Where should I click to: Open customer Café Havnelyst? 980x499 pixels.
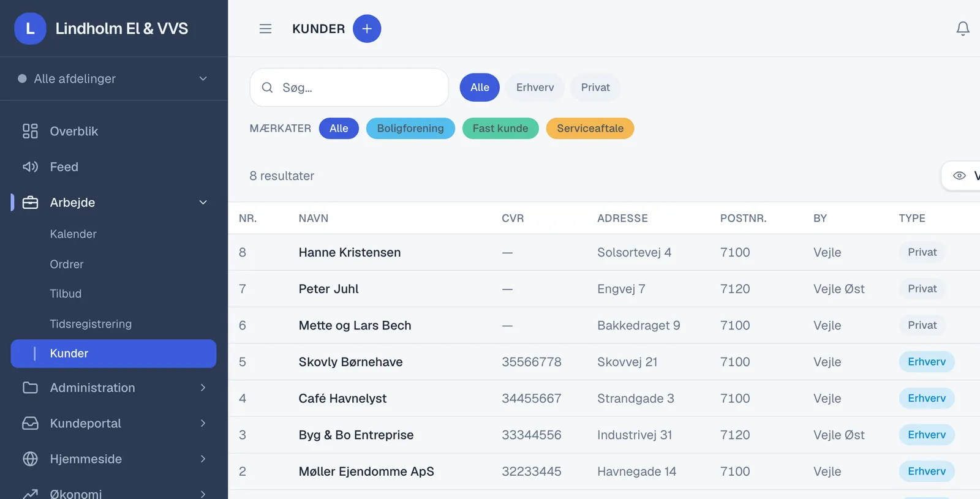point(342,399)
